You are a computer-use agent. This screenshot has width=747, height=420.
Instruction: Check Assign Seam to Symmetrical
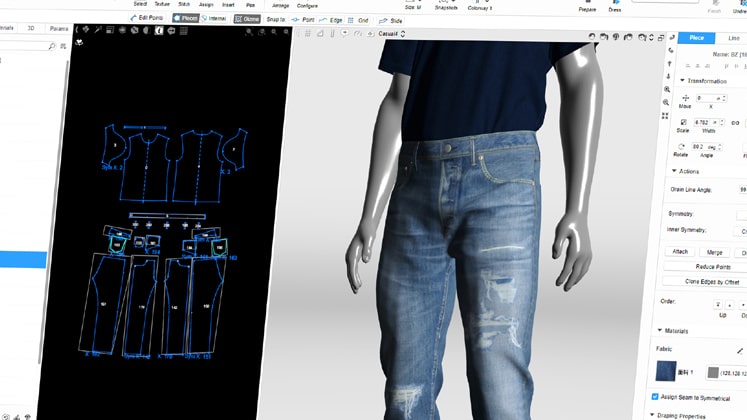pyautogui.click(x=655, y=396)
